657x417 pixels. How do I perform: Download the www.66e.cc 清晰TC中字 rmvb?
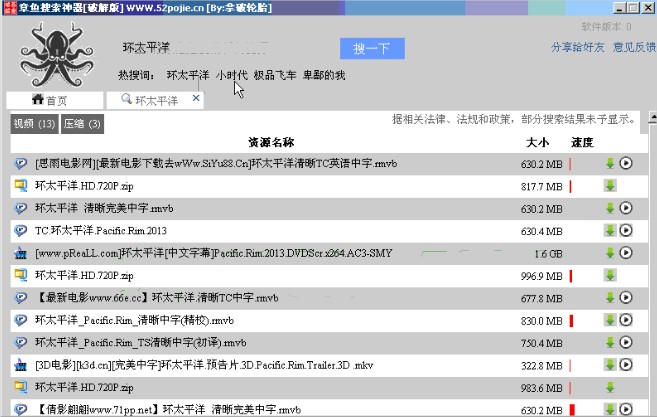pos(610,298)
